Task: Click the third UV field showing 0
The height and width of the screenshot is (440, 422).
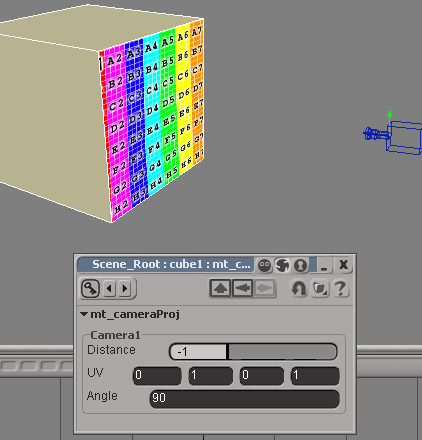Action: [x=262, y=376]
